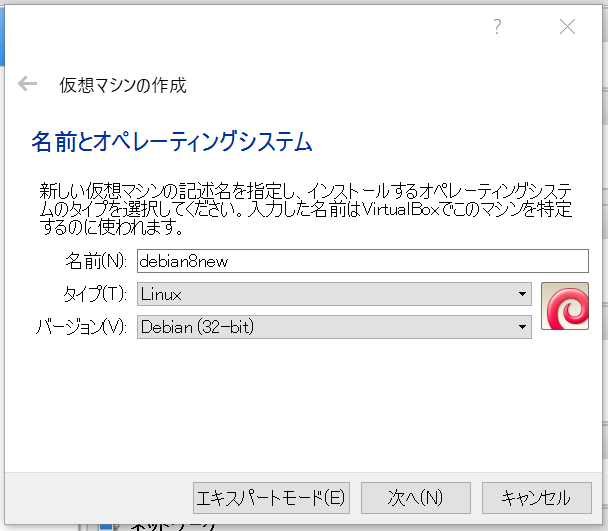Click the 名前とオペレーティングシステム heading
Screen dimensions: 608x531
(x=172, y=141)
